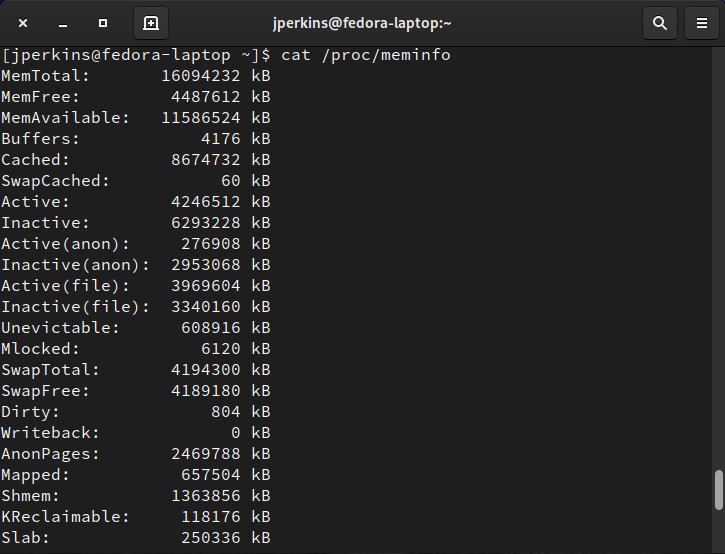Open the hamburger main menu
725x554 pixels.
point(702,22)
